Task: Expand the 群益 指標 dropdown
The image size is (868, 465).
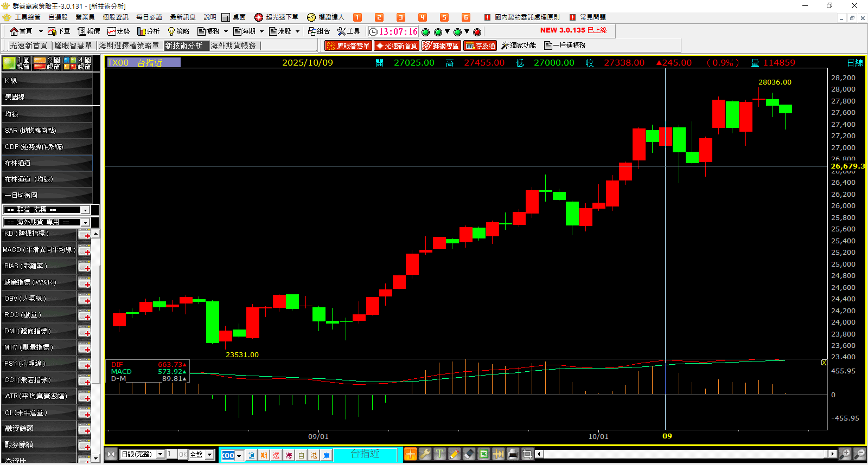Action: [85, 210]
